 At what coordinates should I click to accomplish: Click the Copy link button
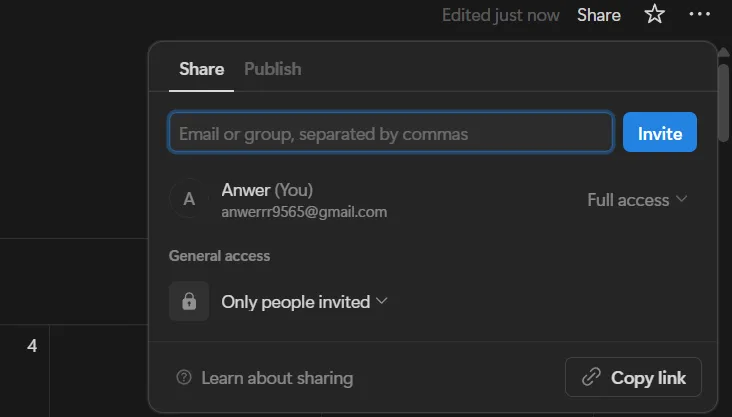tap(633, 377)
